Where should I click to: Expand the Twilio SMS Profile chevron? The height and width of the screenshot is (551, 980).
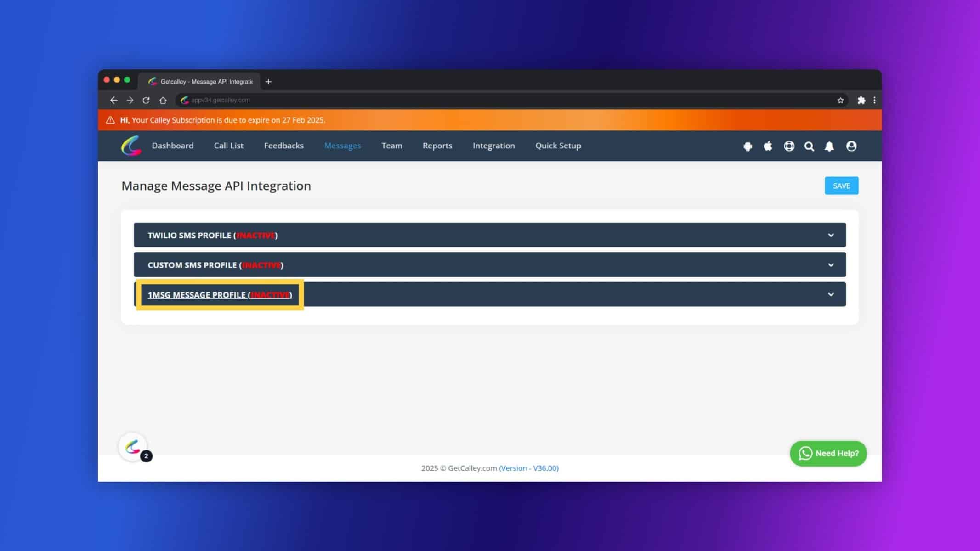coord(831,235)
